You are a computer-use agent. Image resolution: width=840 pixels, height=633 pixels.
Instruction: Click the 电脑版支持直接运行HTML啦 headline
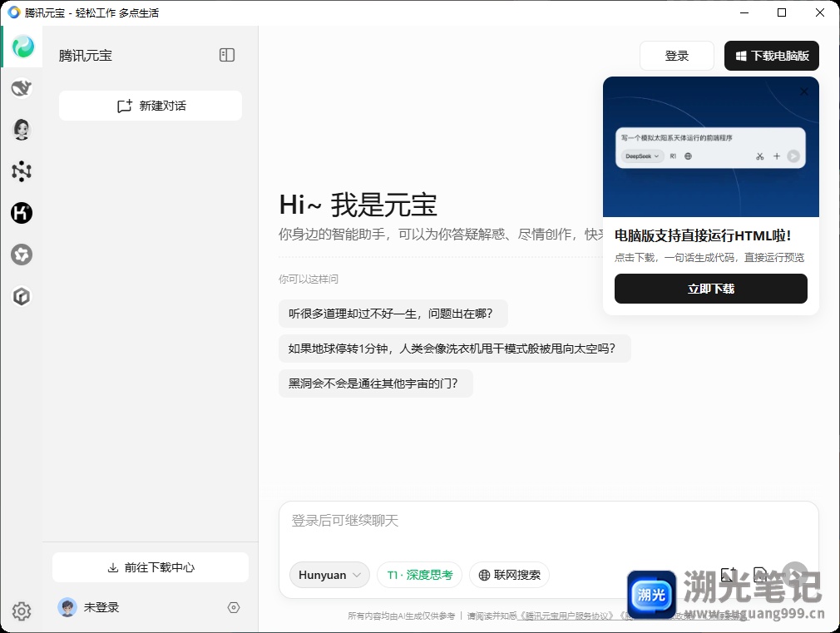pos(703,235)
